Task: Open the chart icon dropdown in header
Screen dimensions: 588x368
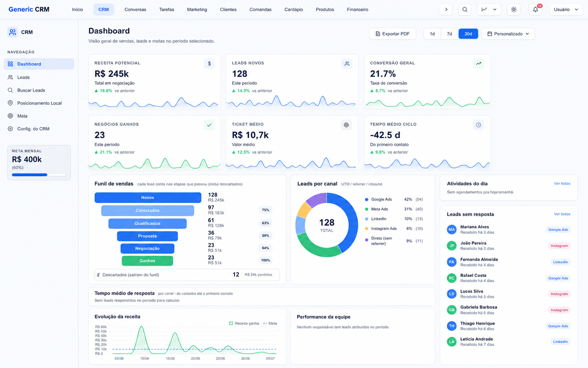Action: tap(489, 10)
